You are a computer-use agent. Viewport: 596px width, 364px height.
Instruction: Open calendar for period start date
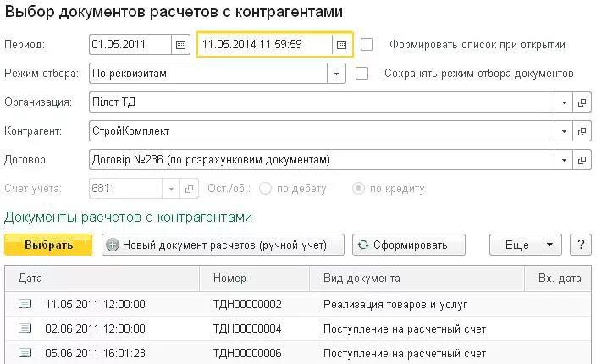[180, 45]
